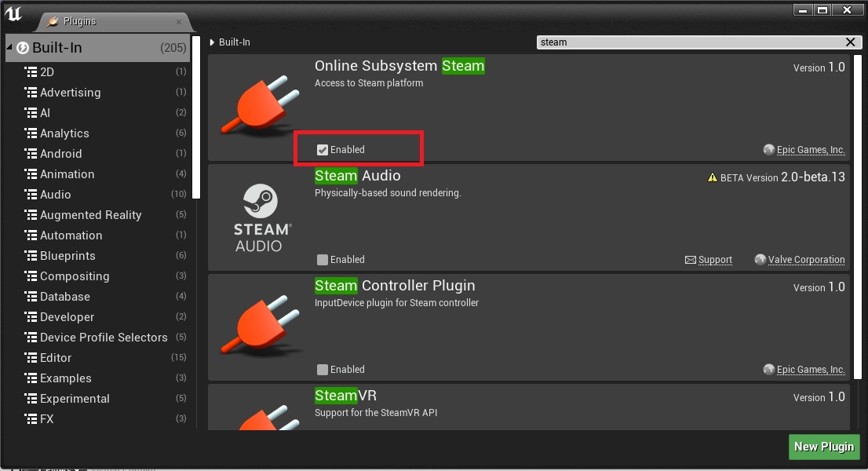Clear the search box with X icon
868x471 pixels.
click(851, 42)
